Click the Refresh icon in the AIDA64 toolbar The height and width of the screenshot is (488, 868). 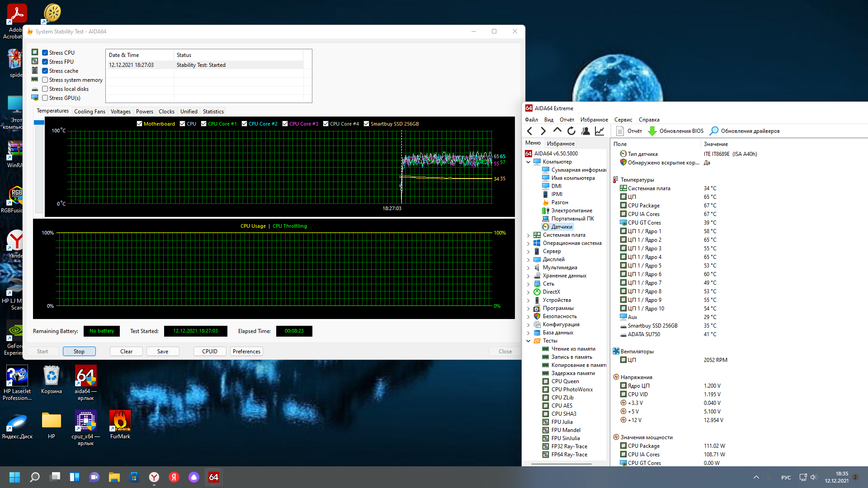coord(571,131)
